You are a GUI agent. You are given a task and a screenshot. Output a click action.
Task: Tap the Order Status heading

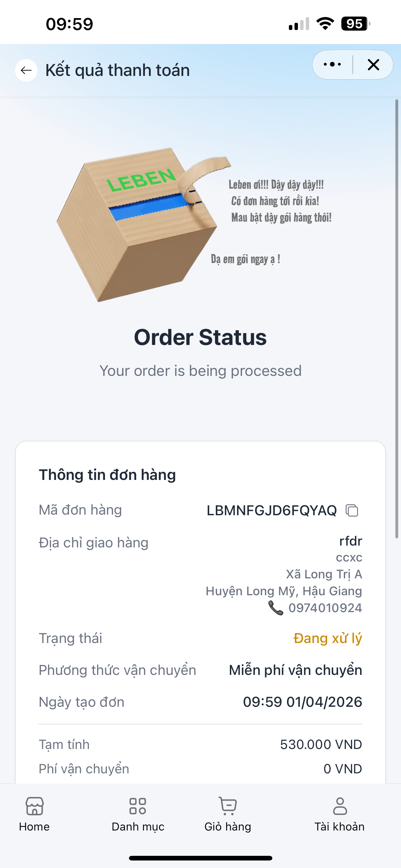click(x=200, y=337)
